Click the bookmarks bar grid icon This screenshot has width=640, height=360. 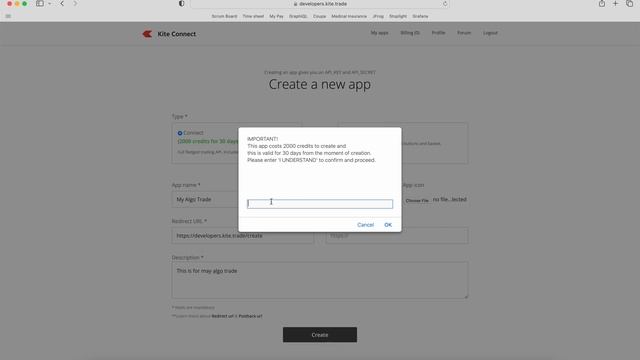pyautogui.click(x=8, y=16)
